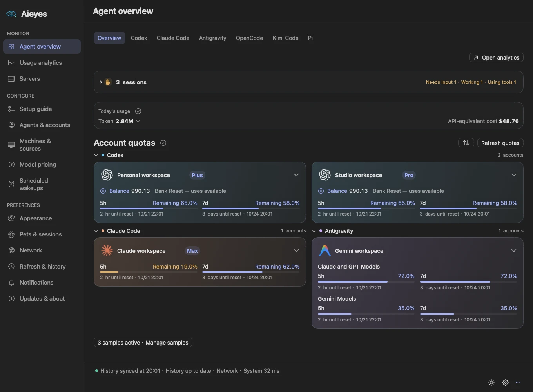Image resolution: width=533 pixels, height=392 pixels.
Task: Click the check-circle icon beside Account quotas
Action: [163, 143]
